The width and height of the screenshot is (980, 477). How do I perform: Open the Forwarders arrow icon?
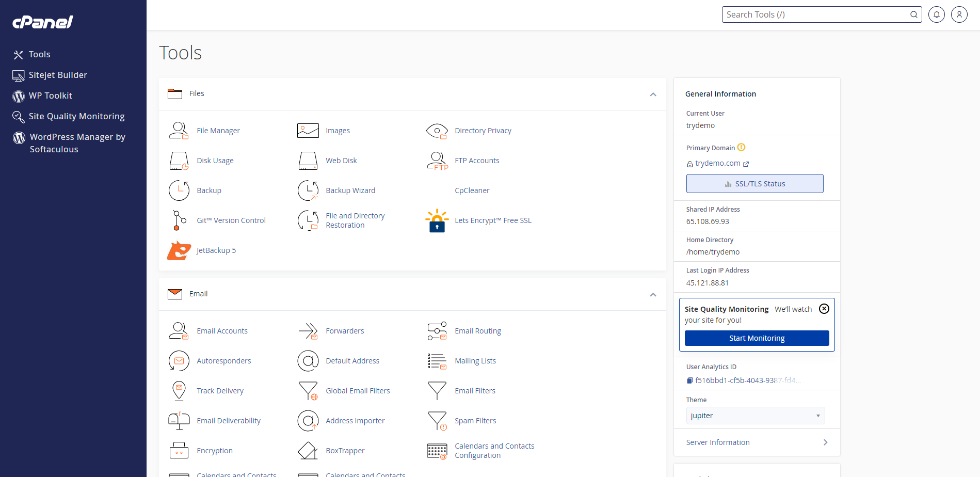pyautogui.click(x=308, y=331)
